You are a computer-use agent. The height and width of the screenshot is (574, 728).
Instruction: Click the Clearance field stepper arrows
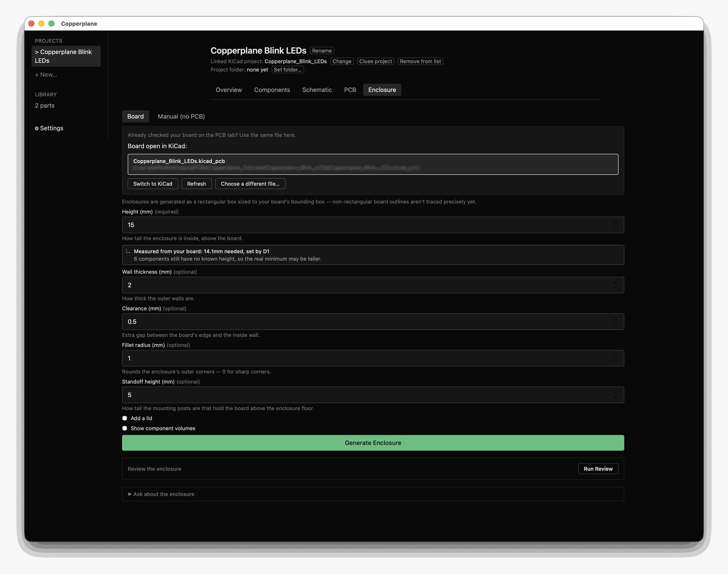pos(615,321)
